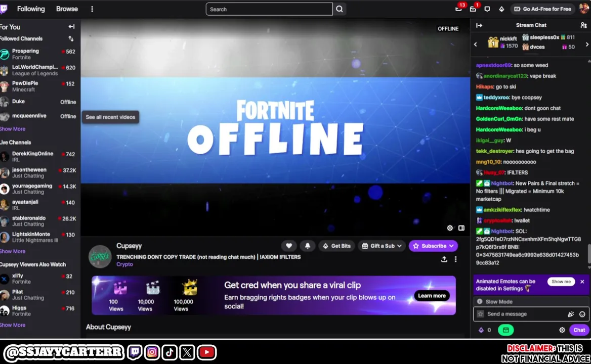This screenshot has height=364, width=591.
Task: Select stableronaldo channel in sidebar
Action: pos(39,221)
